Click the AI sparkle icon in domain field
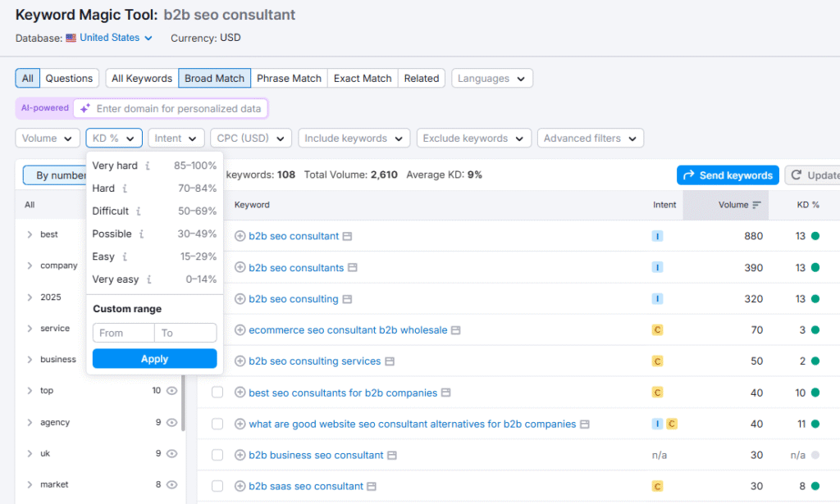The height and width of the screenshot is (504, 840). pos(85,108)
